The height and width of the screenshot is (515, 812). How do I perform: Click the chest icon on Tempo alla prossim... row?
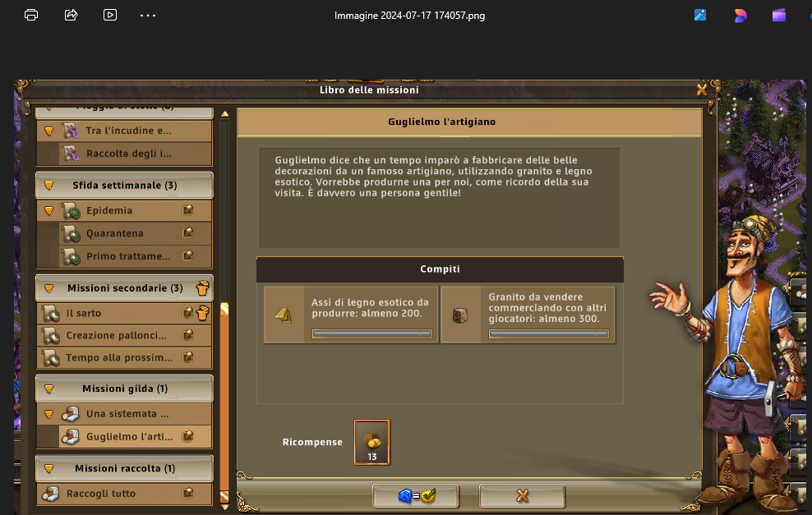click(x=187, y=357)
